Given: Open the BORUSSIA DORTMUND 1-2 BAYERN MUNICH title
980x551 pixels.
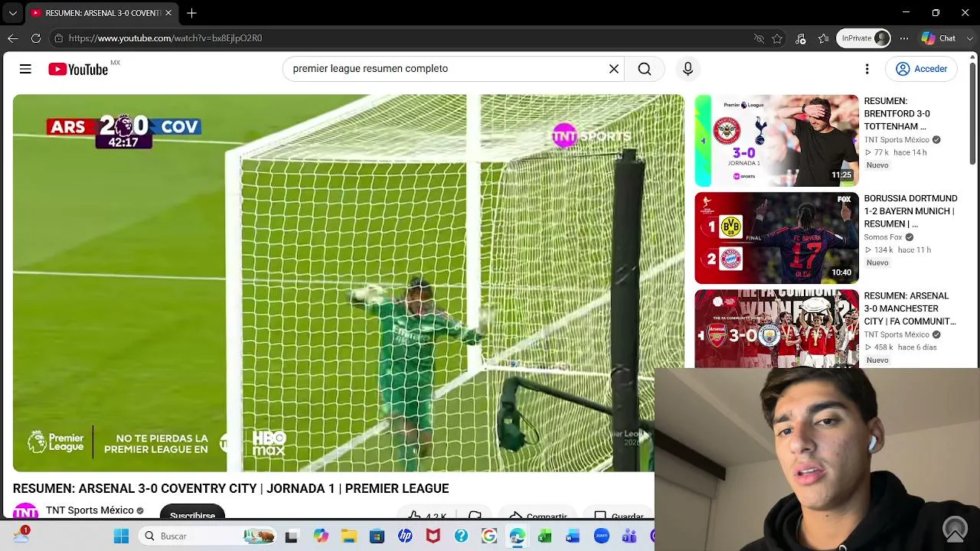Looking at the screenshot, I should pyautogui.click(x=910, y=211).
